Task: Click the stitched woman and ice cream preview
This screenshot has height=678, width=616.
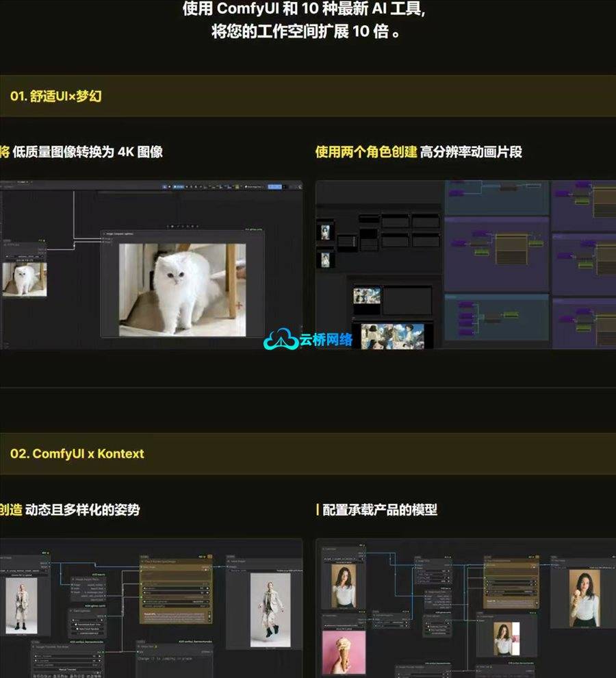Action: 506,638
